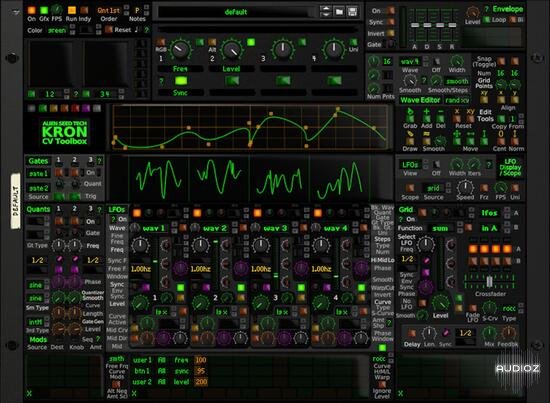The height and width of the screenshot is (403, 550).
Task: Click the gate 1 display
Action: pyautogui.click(x=38, y=174)
